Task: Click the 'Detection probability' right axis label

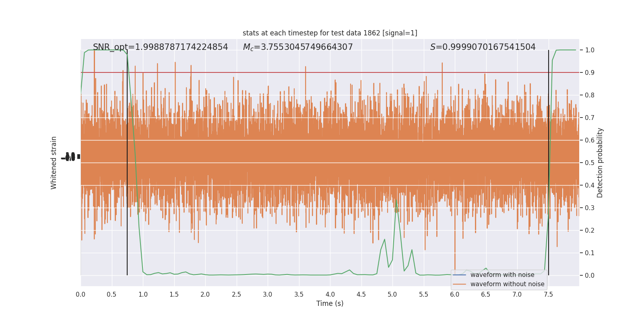Action: coord(600,163)
